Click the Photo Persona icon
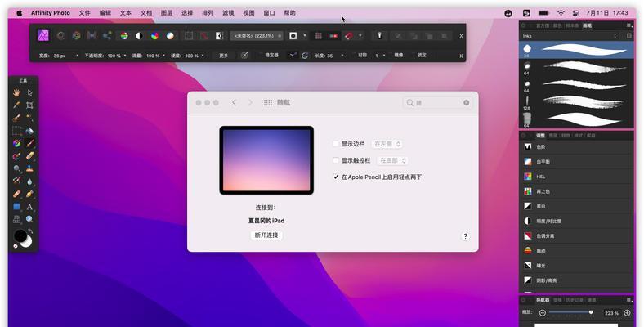 pos(43,35)
